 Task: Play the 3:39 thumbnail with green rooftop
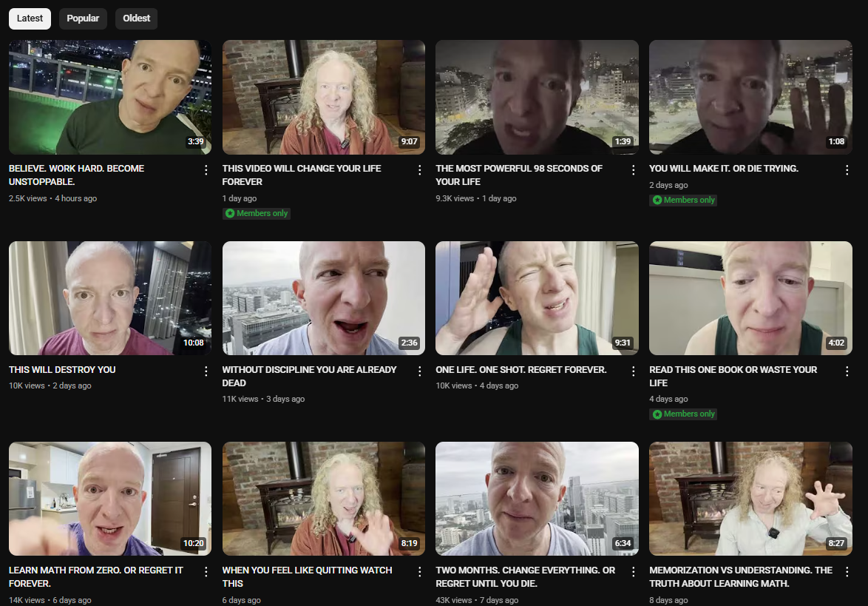(x=110, y=97)
